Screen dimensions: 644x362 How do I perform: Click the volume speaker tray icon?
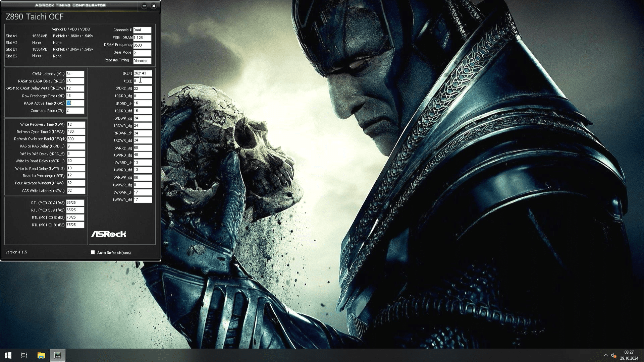pyautogui.click(x=614, y=355)
